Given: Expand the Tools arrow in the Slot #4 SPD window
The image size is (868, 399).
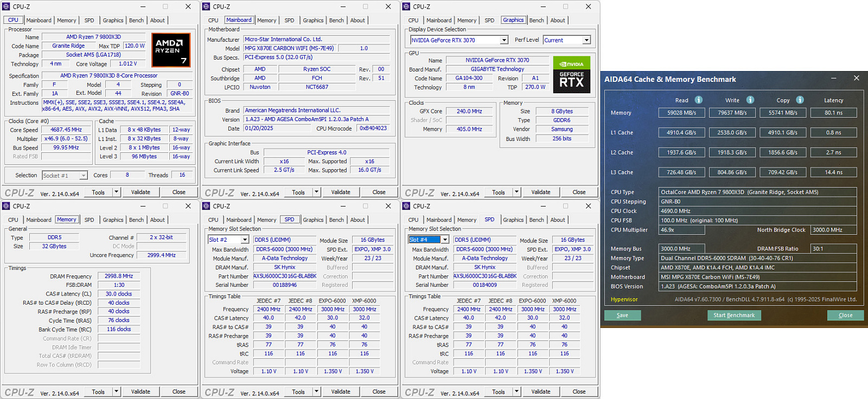Looking at the screenshot, I should pyautogui.click(x=516, y=391).
